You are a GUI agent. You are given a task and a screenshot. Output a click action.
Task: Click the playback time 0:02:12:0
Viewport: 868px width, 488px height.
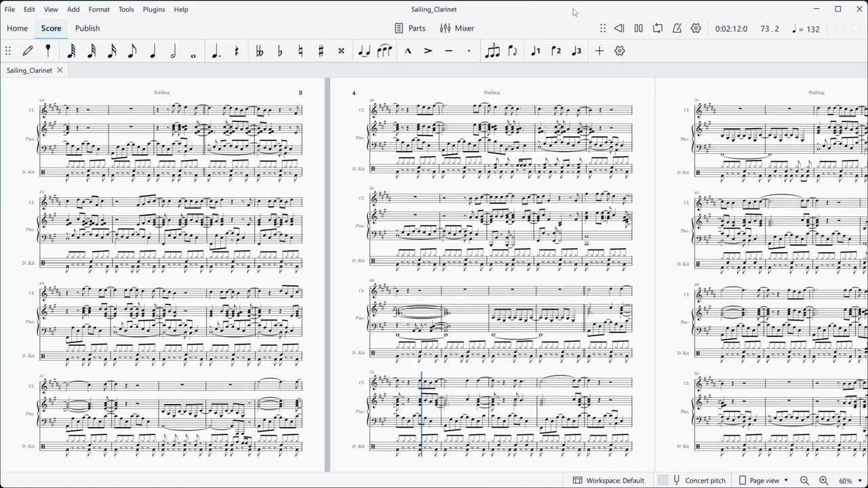pyautogui.click(x=731, y=28)
